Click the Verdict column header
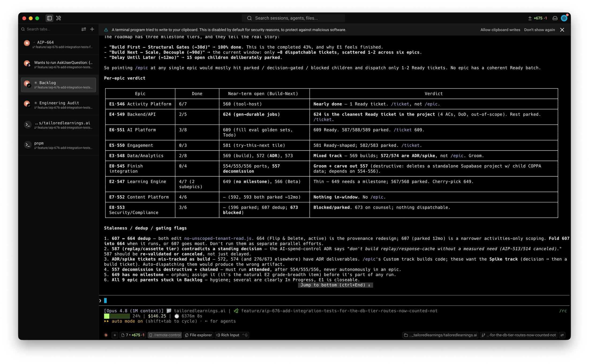Image resolution: width=589 pixels, height=364 pixels. 433,94
